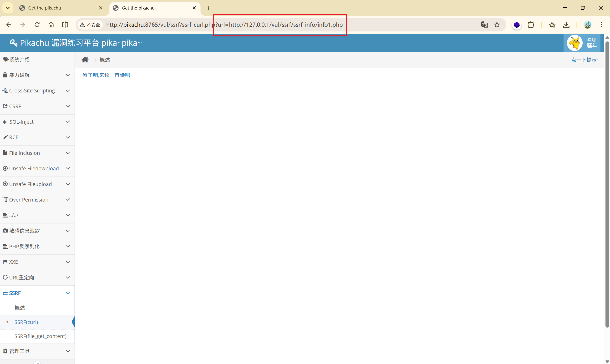Click the Pikachu avatar in the header
Image resolution: width=610 pixels, height=364 pixels.
tap(574, 43)
